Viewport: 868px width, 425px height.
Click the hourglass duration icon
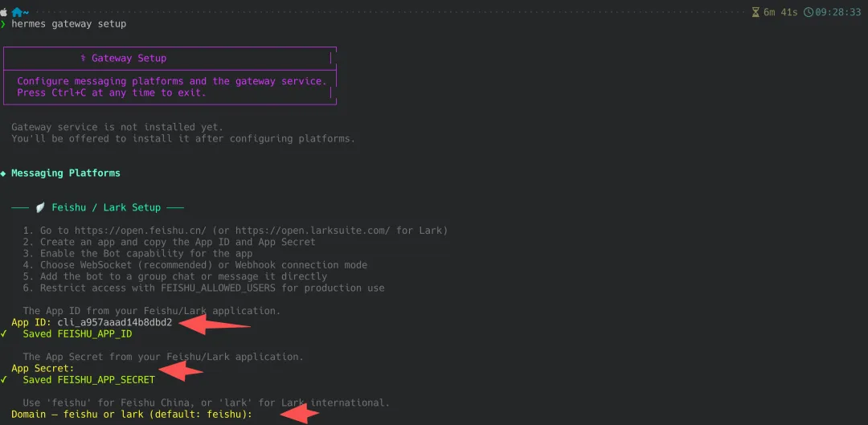coord(755,11)
